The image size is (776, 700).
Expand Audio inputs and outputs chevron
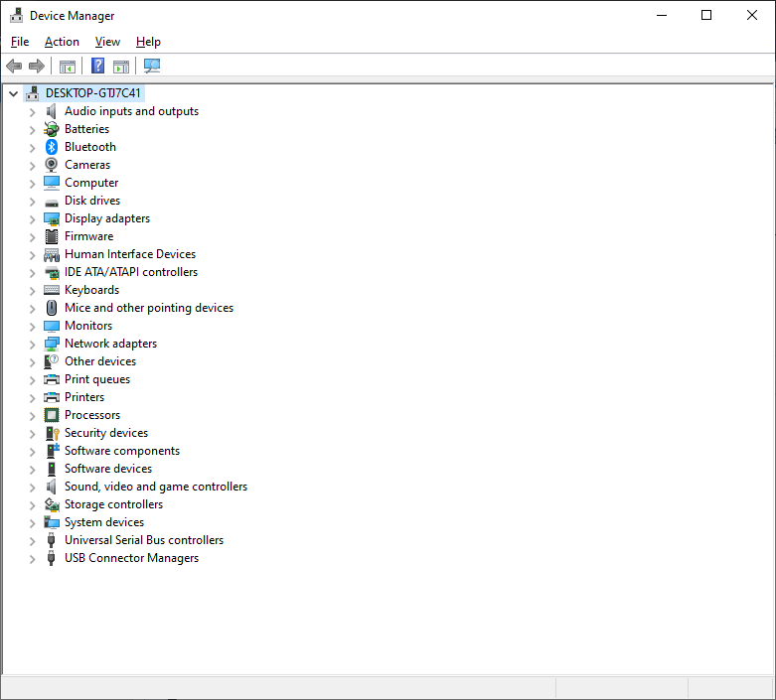coord(32,112)
